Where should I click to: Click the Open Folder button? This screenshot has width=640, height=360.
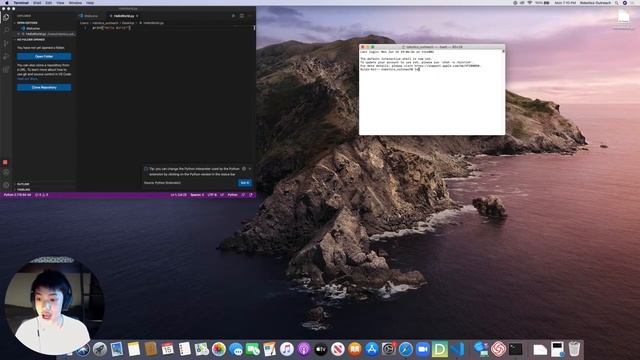pyautogui.click(x=44, y=56)
